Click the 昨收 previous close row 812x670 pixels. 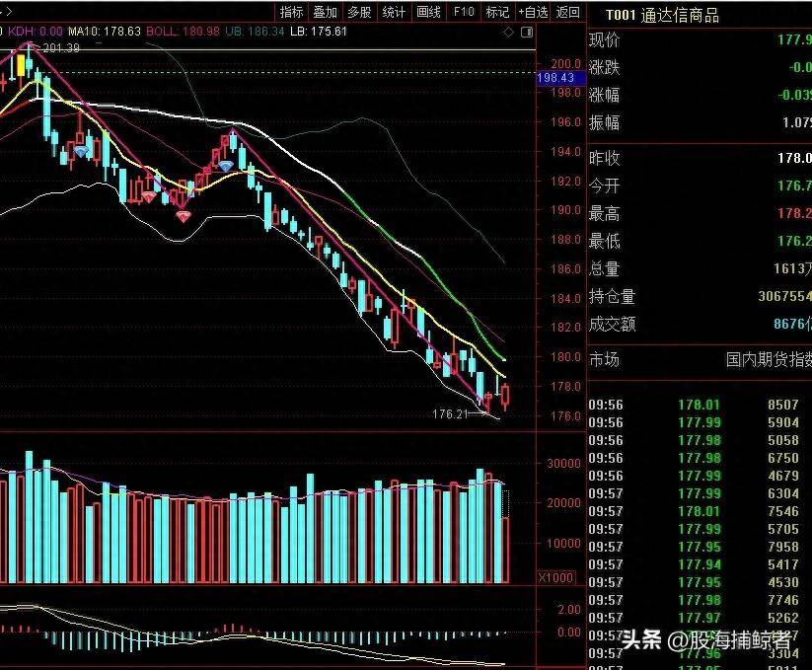tap(700, 158)
